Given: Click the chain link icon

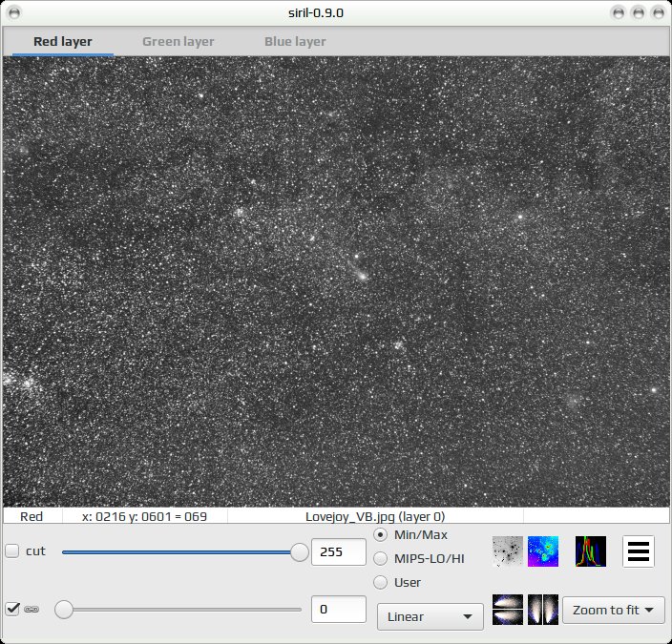Looking at the screenshot, I should point(31,609).
